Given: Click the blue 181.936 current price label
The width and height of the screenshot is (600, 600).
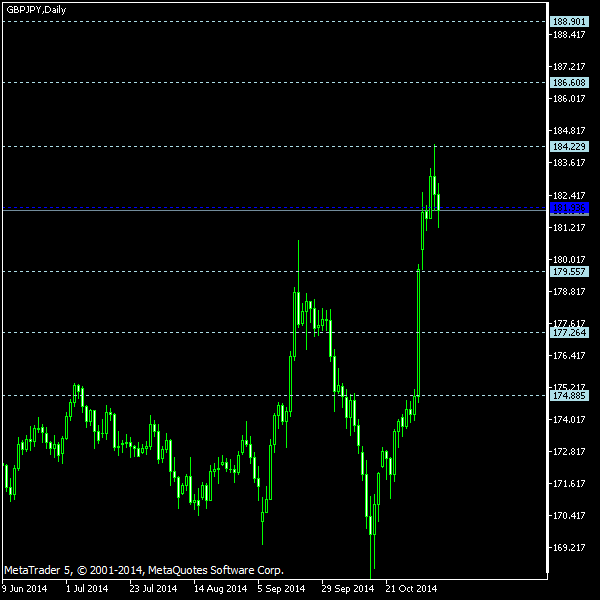Looking at the screenshot, I should (x=569, y=208).
